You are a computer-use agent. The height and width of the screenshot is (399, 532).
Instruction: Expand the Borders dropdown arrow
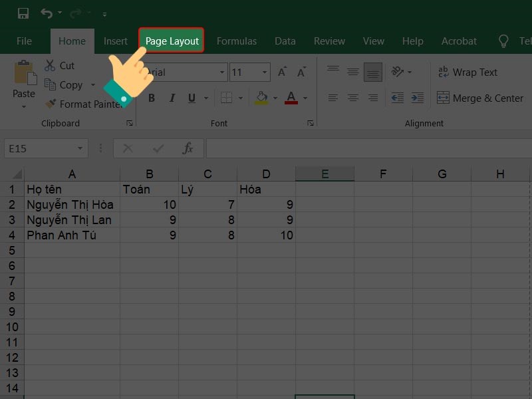coord(241,98)
